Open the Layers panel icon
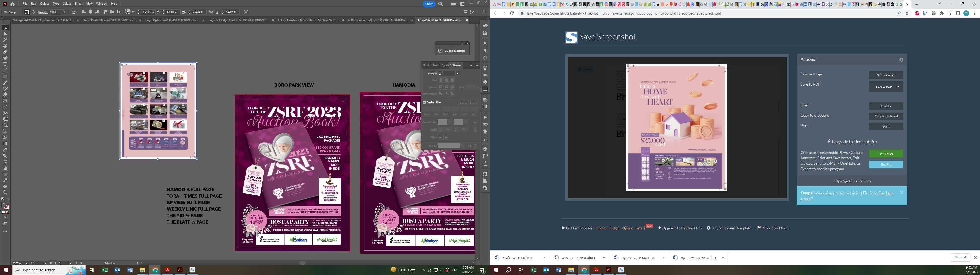 coord(485,149)
